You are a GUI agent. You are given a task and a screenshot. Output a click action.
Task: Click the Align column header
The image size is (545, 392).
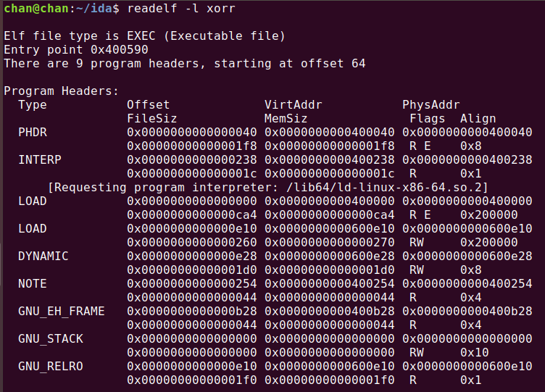coord(478,119)
